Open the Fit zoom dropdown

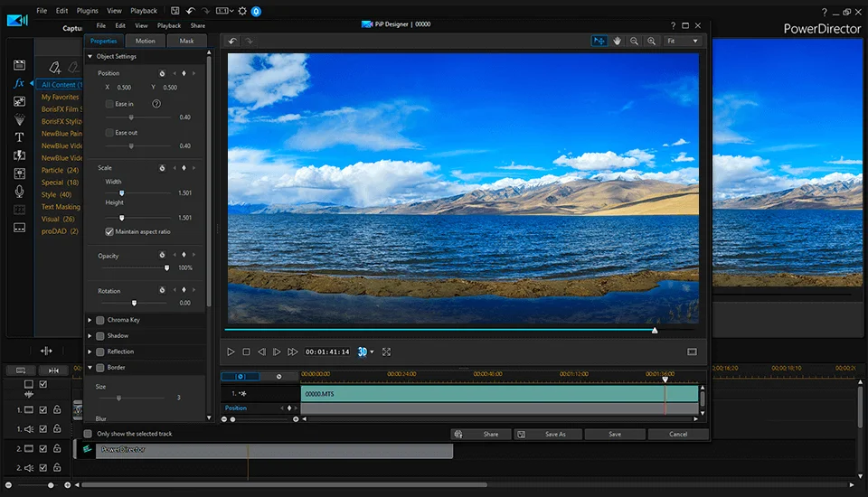[683, 41]
